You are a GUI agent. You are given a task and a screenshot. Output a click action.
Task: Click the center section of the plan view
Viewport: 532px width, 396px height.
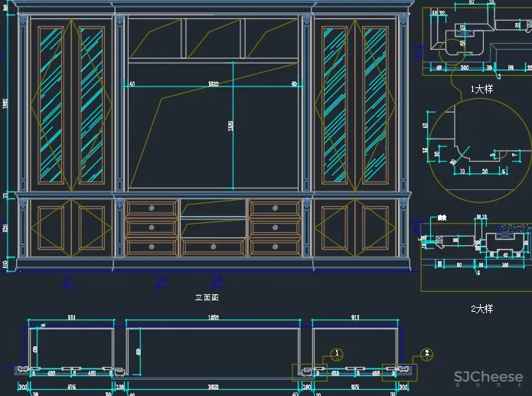[213, 351]
